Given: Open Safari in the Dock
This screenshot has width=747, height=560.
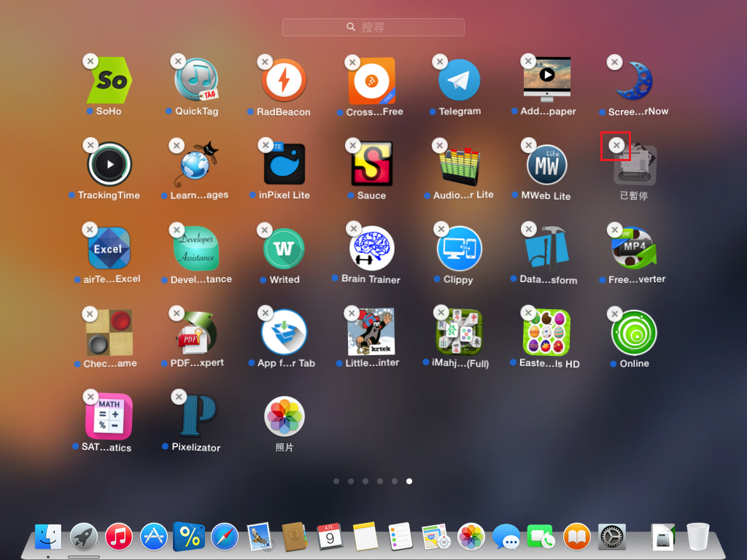Looking at the screenshot, I should tap(225, 537).
